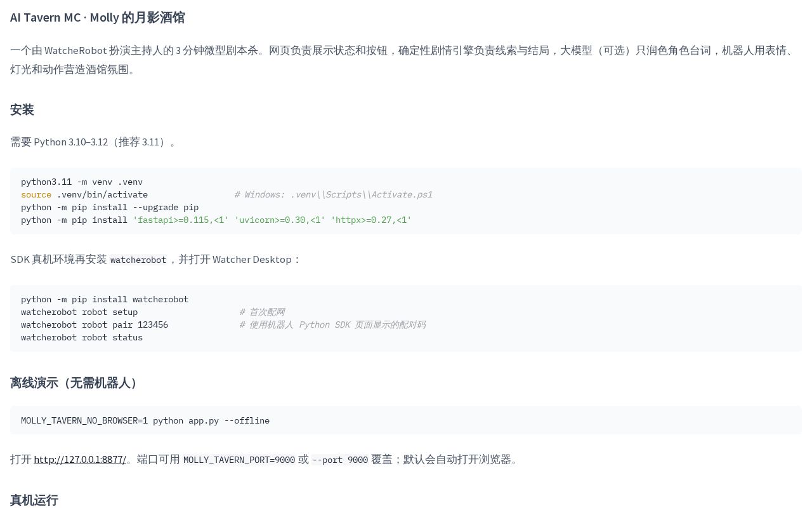
Task: Click the 'source .venv/bin/activate' code line
Action: pyautogui.click(x=84, y=194)
